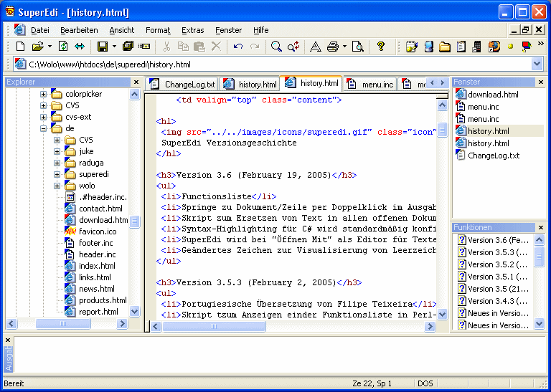Screen dimensions: 551x392
Task: Close the Fenster panel
Action: tap(541, 82)
